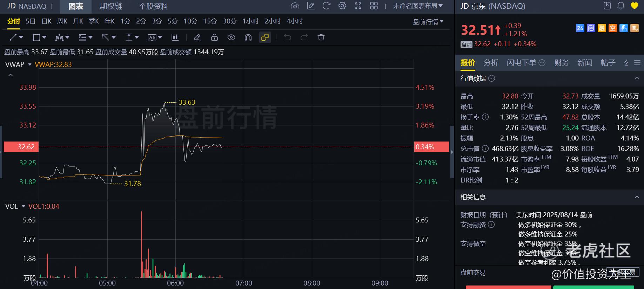
Task: Open the 未命名图表布局 layout dropdown
Action: click(x=418, y=6)
